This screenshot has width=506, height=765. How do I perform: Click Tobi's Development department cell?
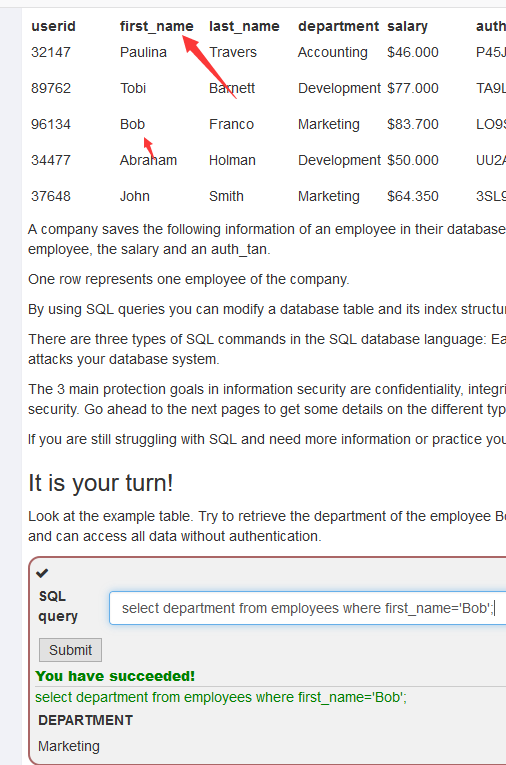(339, 88)
